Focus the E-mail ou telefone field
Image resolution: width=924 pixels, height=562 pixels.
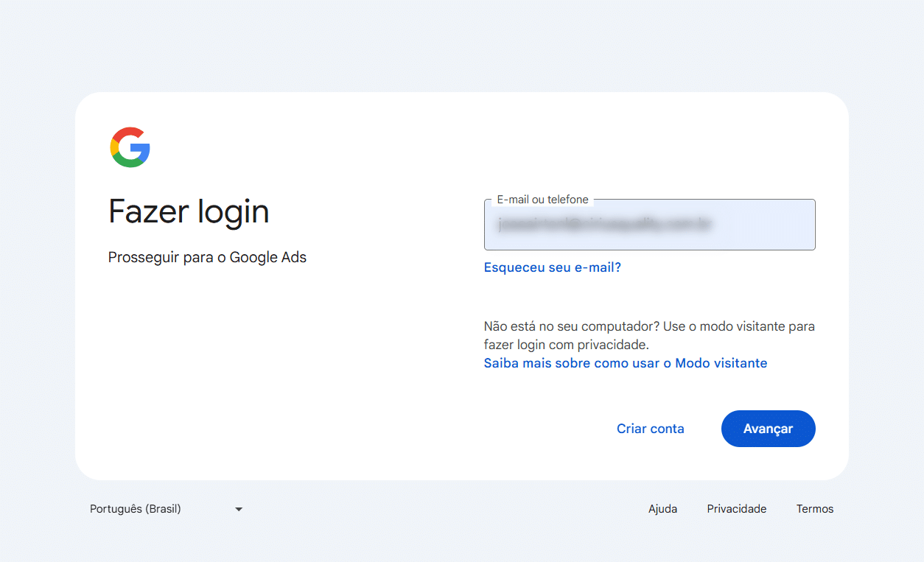(x=649, y=225)
